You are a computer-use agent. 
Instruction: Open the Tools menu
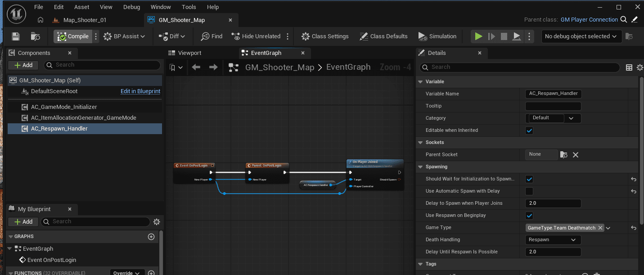tap(189, 7)
